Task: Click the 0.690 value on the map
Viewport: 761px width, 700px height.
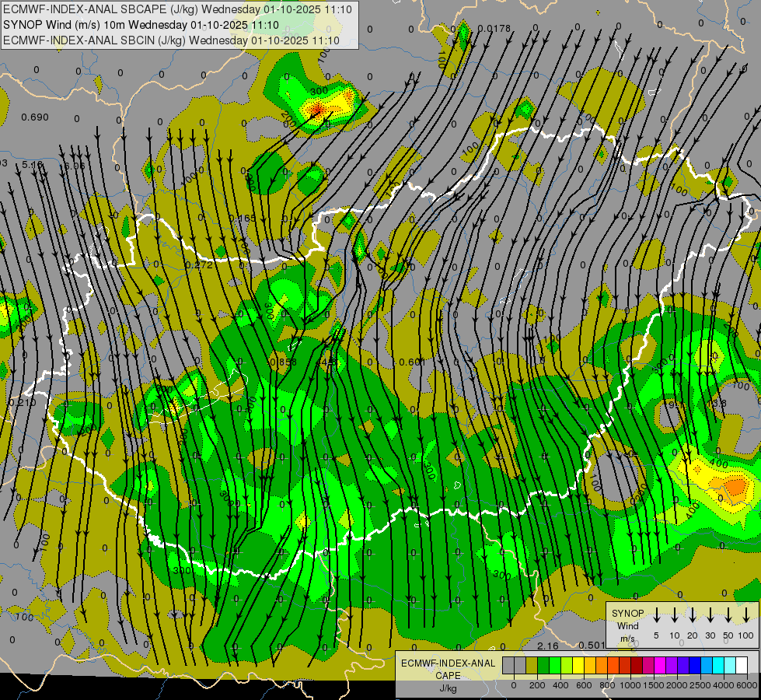Action: pos(35,117)
